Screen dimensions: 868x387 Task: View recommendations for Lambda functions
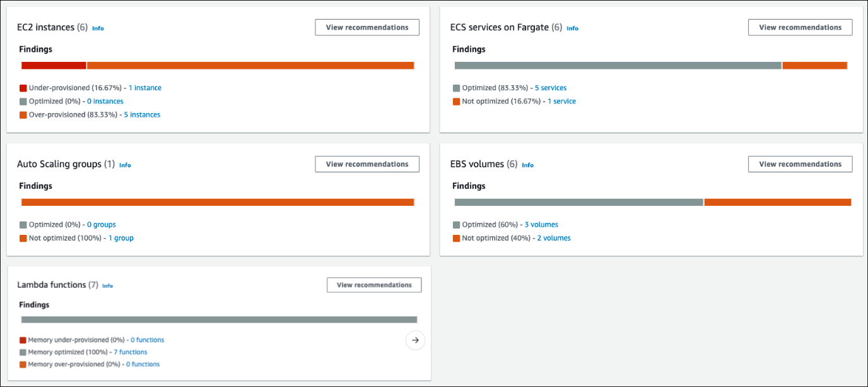(x=374, y=285)
